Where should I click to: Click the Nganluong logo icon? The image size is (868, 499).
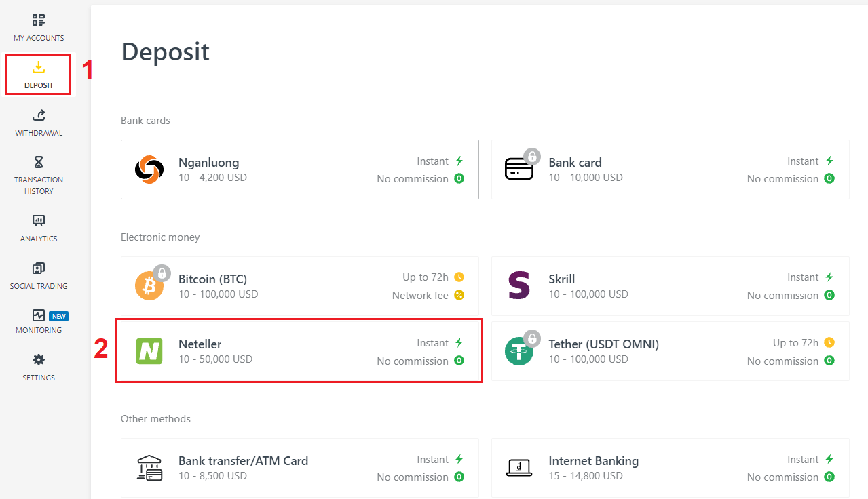point(149,169)
